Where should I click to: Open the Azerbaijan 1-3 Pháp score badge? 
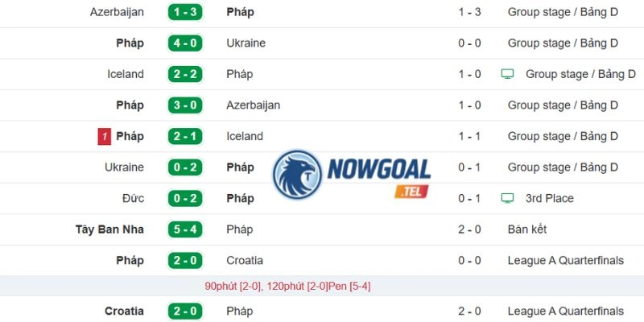[185, 12]
